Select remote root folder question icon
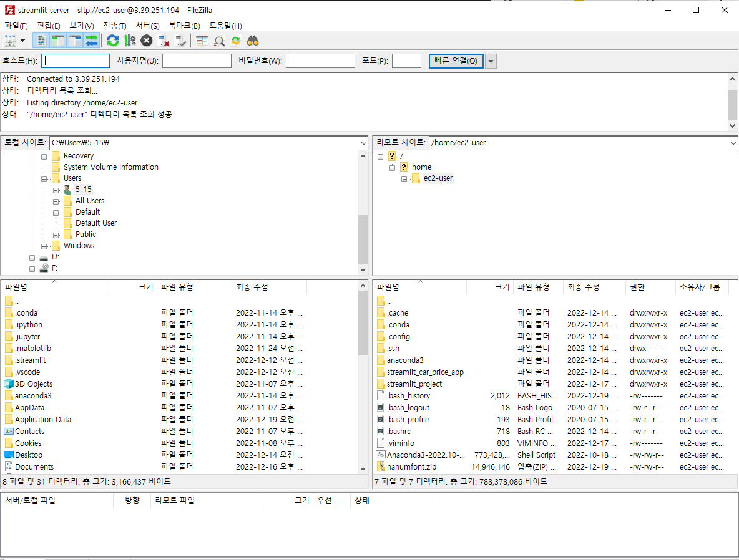Screen dimensions: 739x560 coord(392,156)
